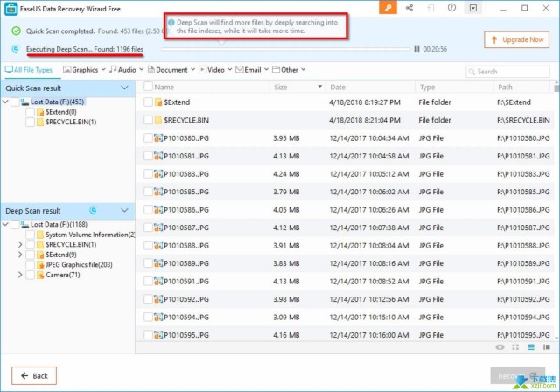Viewport: 560px width, 392px height.
Task: Open the Graphics filter dropdown
Action: tap(84, 70)
